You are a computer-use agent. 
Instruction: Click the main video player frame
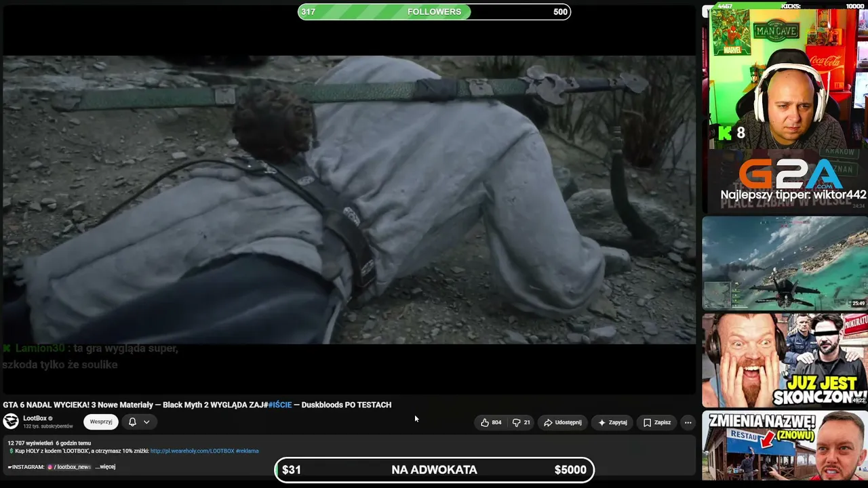pos(349,200)
